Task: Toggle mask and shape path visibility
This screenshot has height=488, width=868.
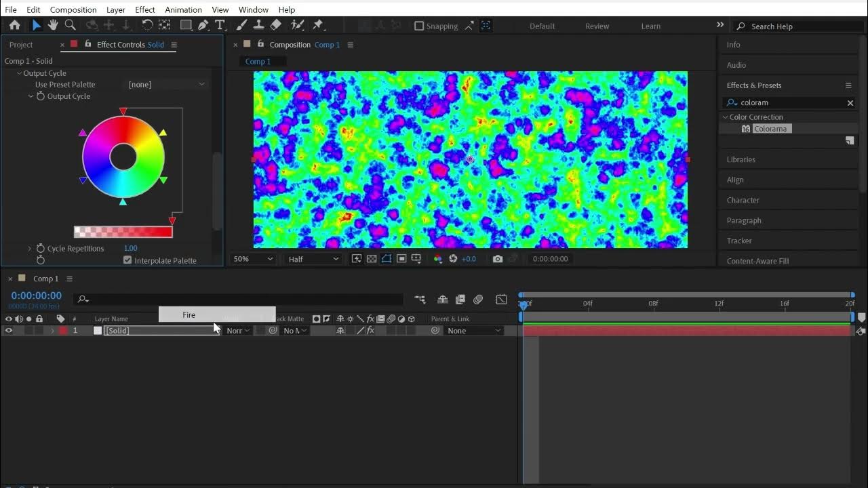Action: point(387,259)
